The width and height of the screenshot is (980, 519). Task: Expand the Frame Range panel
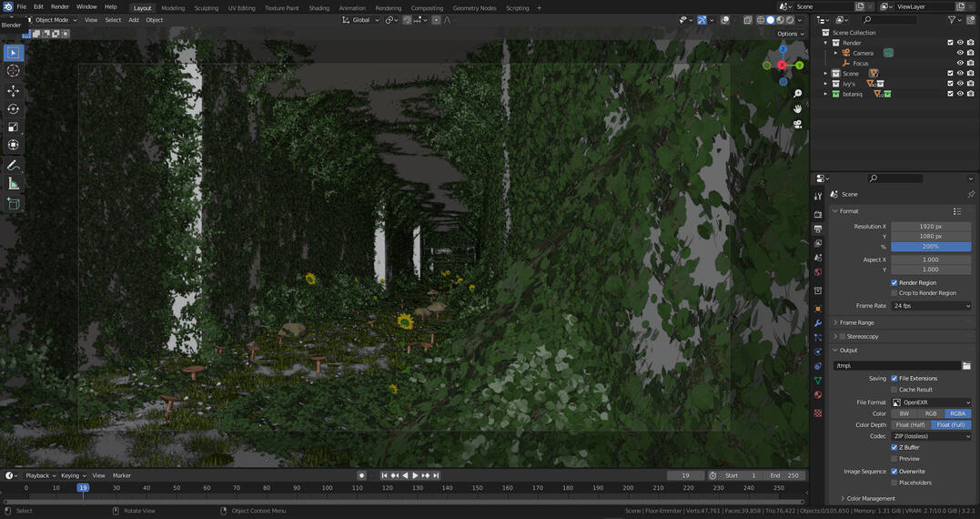point(856,322)
